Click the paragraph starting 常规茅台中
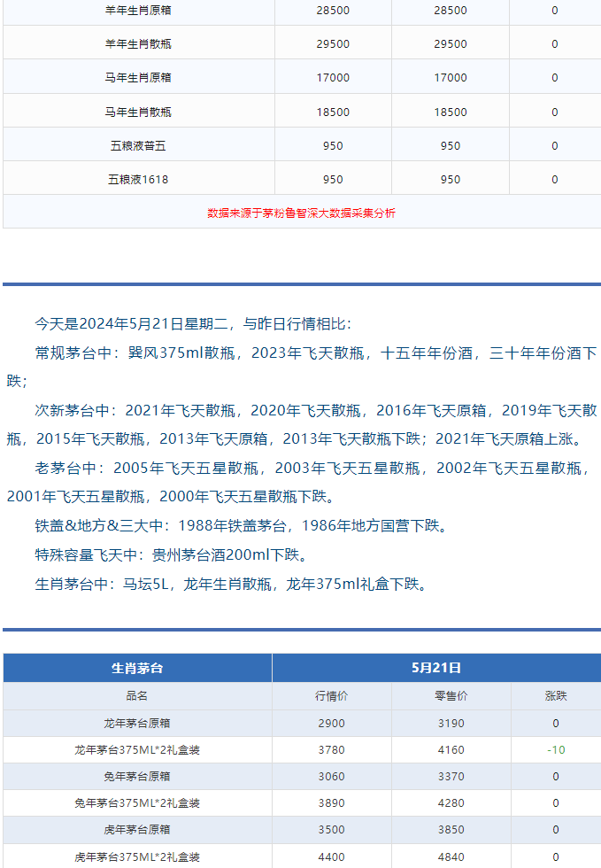 point(302,367)
